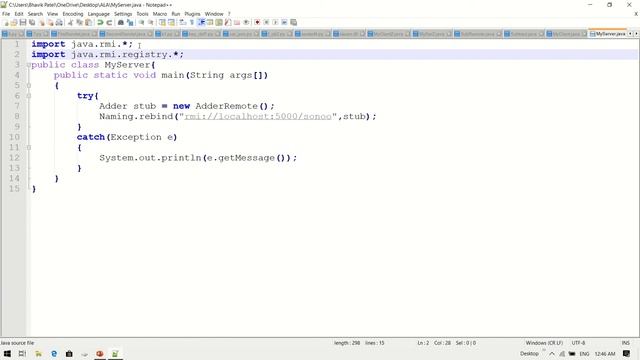Save the current file via toolbar
640x360 pixels.
23,22
